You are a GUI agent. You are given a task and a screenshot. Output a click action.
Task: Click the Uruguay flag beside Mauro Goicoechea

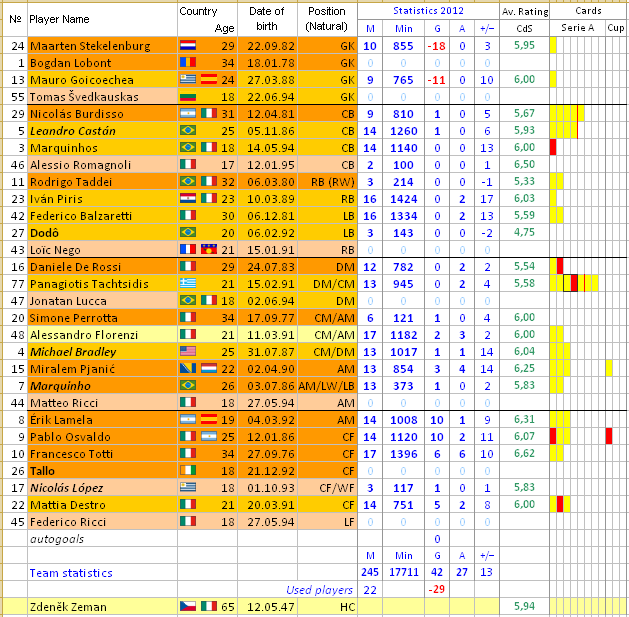(x=188, y=79)
